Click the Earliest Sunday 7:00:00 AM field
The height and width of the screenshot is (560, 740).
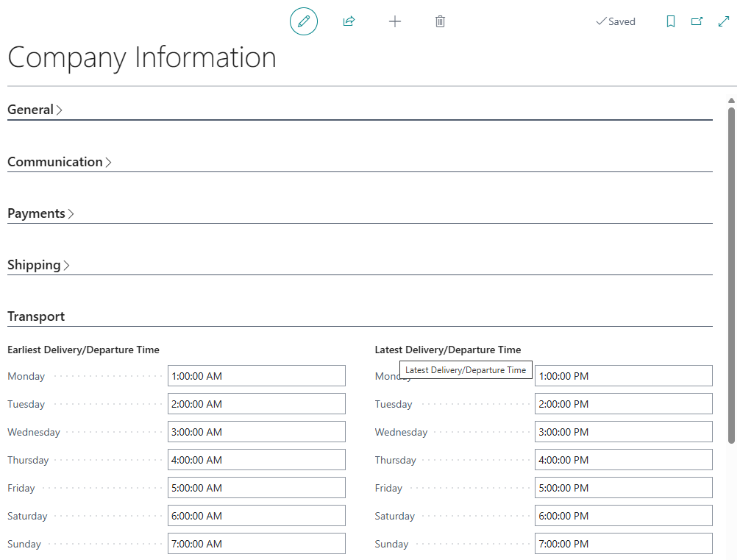pos(256,544)
